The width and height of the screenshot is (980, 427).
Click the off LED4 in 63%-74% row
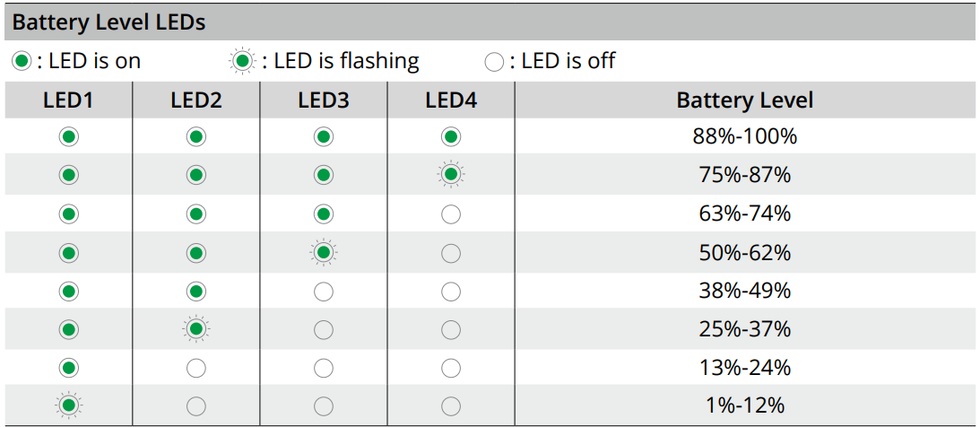(x=451, y=214)
